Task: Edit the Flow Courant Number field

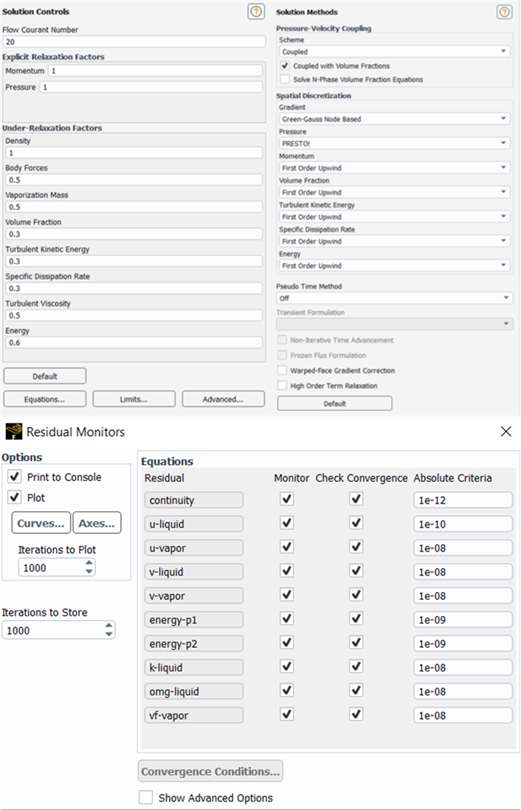Action: (134, 42)
